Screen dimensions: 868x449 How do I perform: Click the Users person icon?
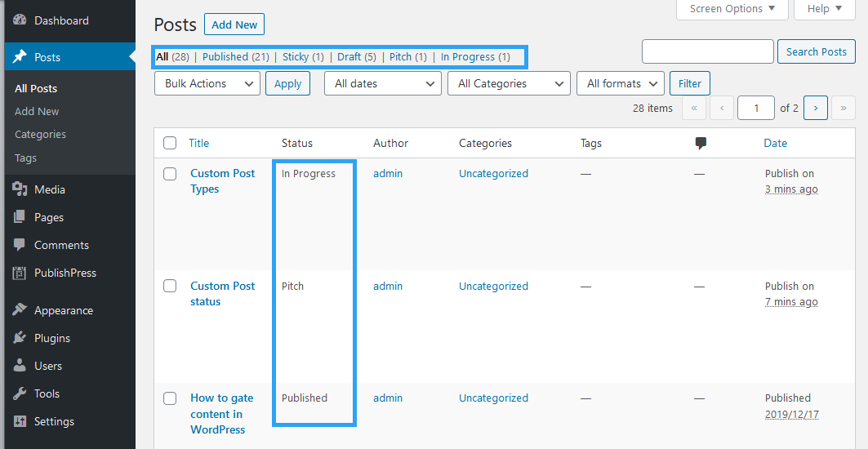click(20, 366)
